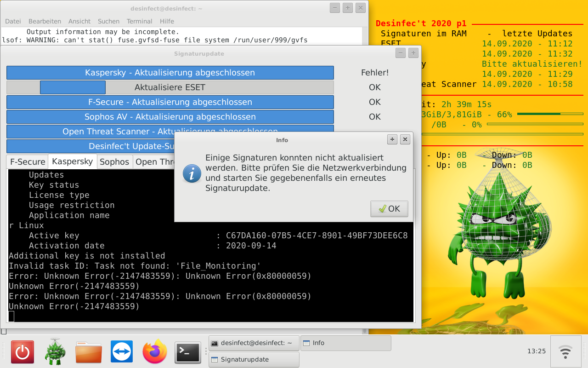Screen dimensions: 588x368
Task: Click the red power button in the taskbar
Action: point(23,352)
